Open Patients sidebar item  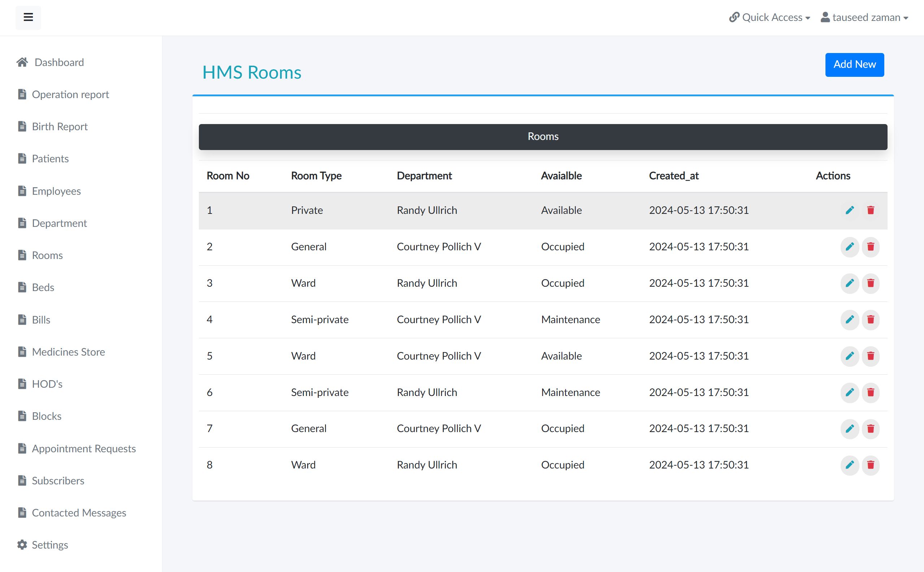[x=50, y=159]
